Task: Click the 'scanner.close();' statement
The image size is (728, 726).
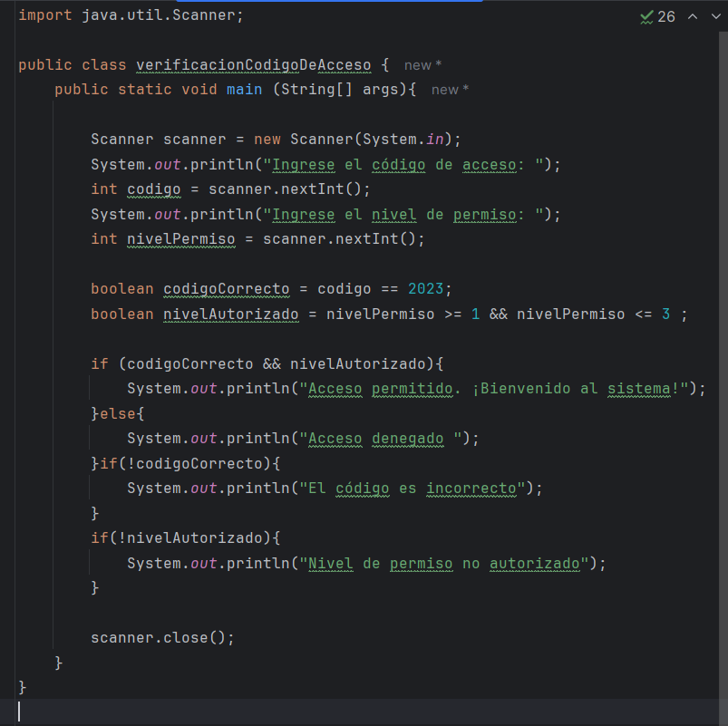Action: [x=162, y=638]
